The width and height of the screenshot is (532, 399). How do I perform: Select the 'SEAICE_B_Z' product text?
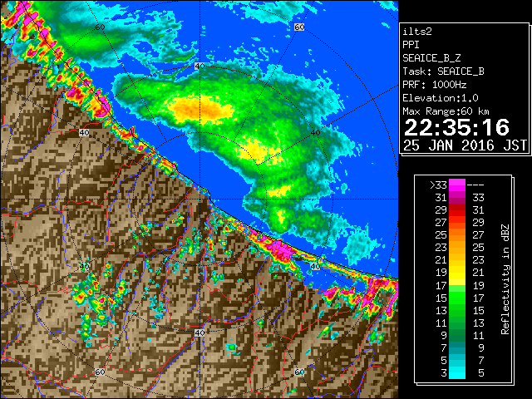coord(431,58)
